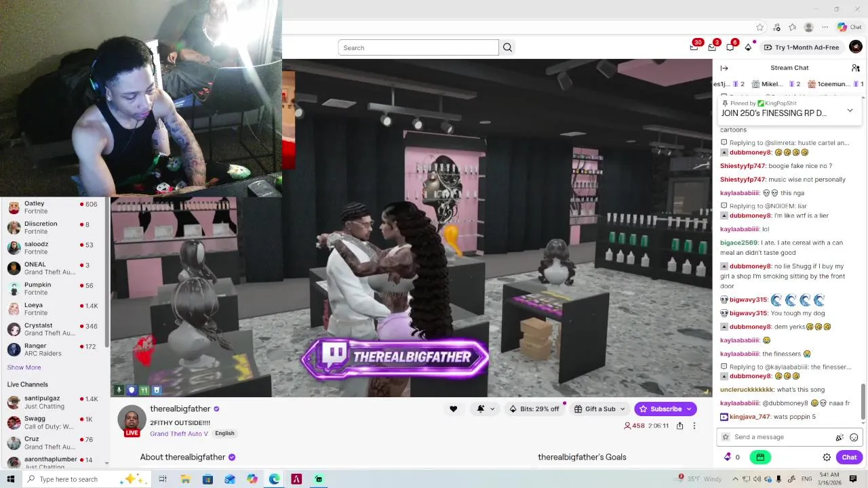Image resolution: width=868 pixels, height=488 pixels.
Task: Toggle notifications with the bell button
Action: [x=481, y=409]
